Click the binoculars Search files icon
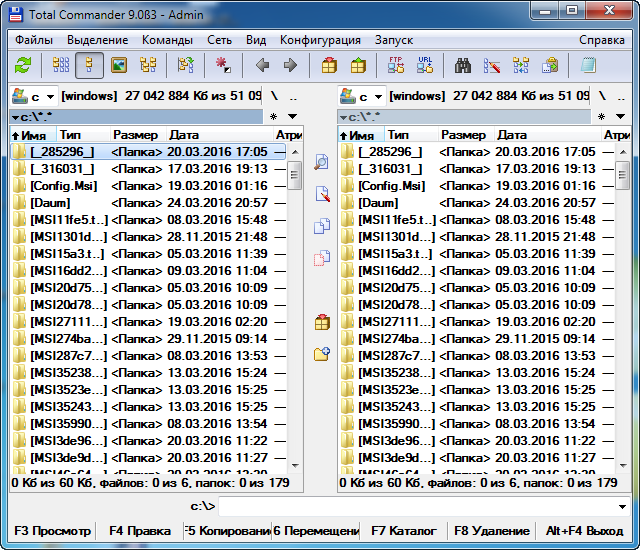This screenshot has width=640, height=550. tap(463, 66)
